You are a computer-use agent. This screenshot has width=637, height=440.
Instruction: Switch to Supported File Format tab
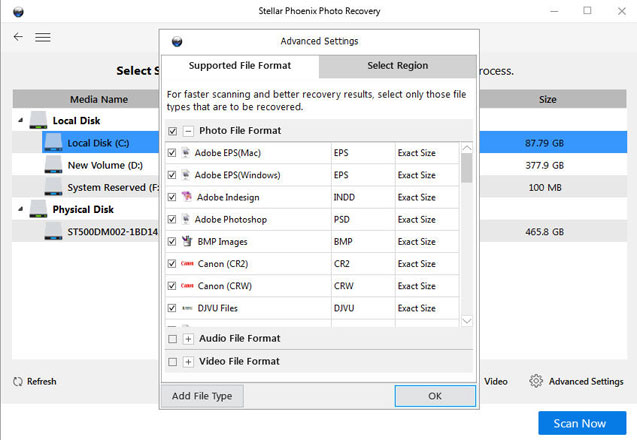point(240,65)
